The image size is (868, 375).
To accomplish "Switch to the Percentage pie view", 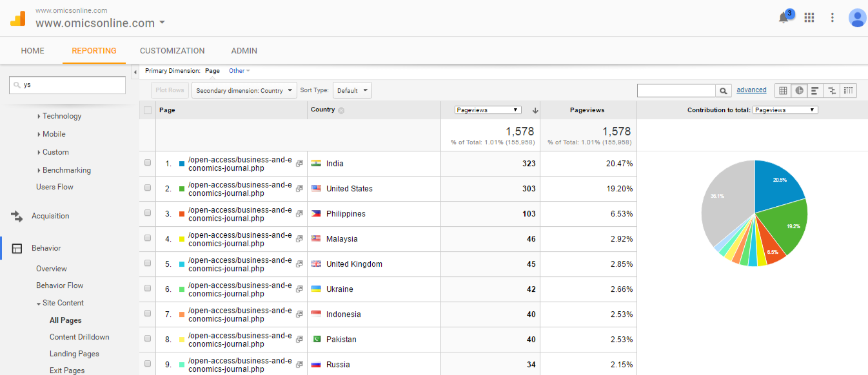I will tap(799, 91).
